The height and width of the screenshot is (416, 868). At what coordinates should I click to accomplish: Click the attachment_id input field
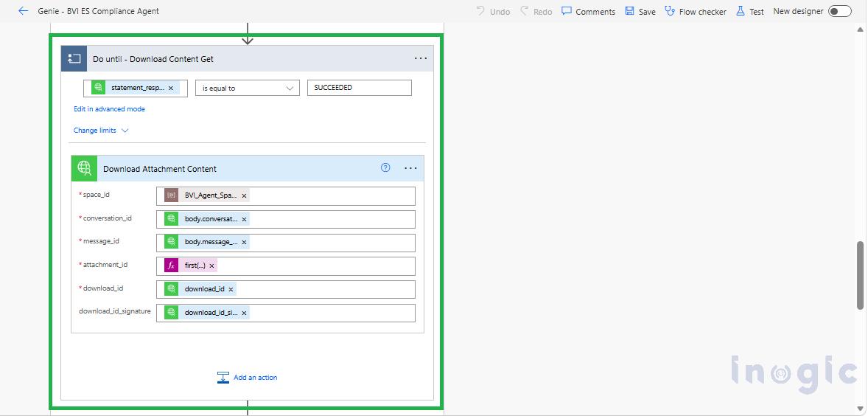click(x=286, y=266)
